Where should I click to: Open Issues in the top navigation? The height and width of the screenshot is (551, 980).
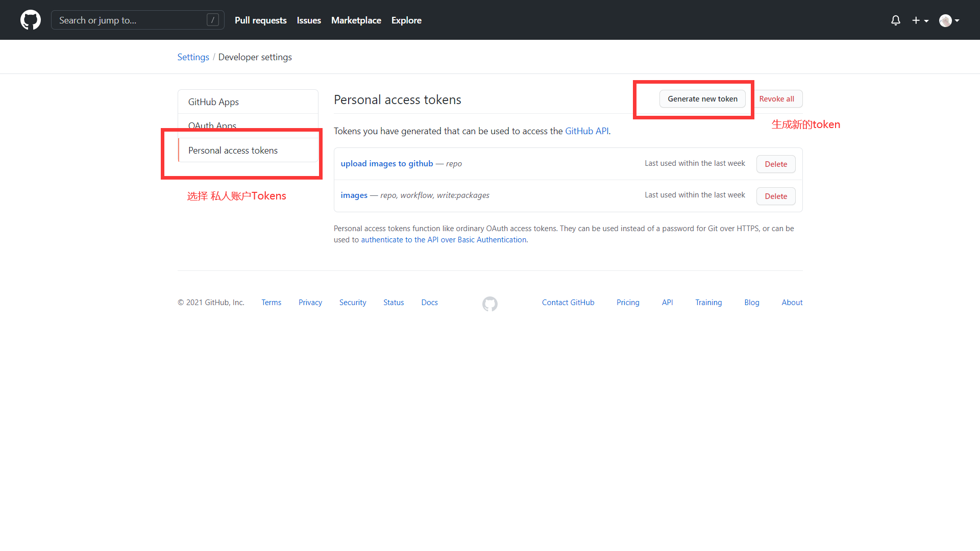tap(309, 20)
